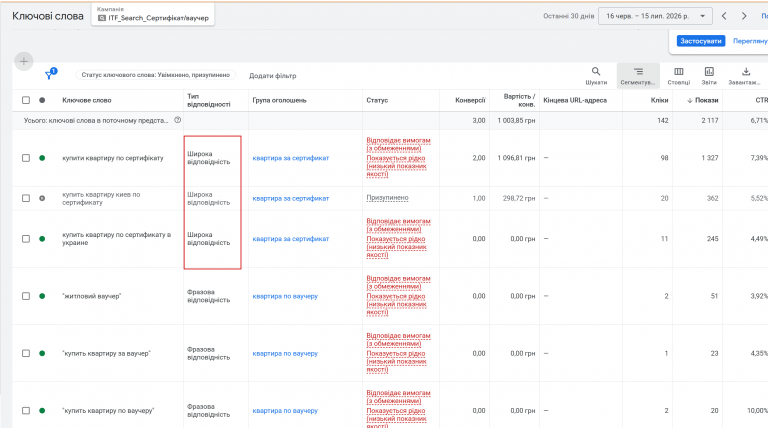
Task: Sort by the Кліки column header
Action: [x=659, y=100]
